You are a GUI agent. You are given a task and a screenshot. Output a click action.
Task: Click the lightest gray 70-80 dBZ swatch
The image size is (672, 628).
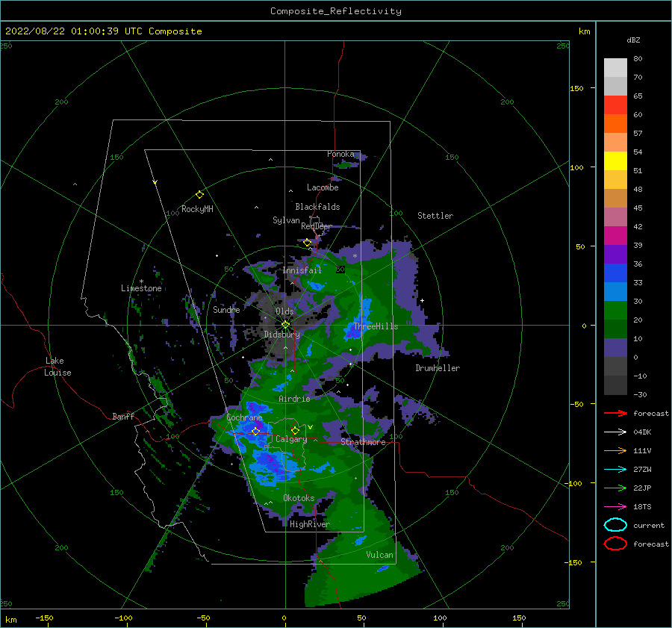click(x=615, y=68)
